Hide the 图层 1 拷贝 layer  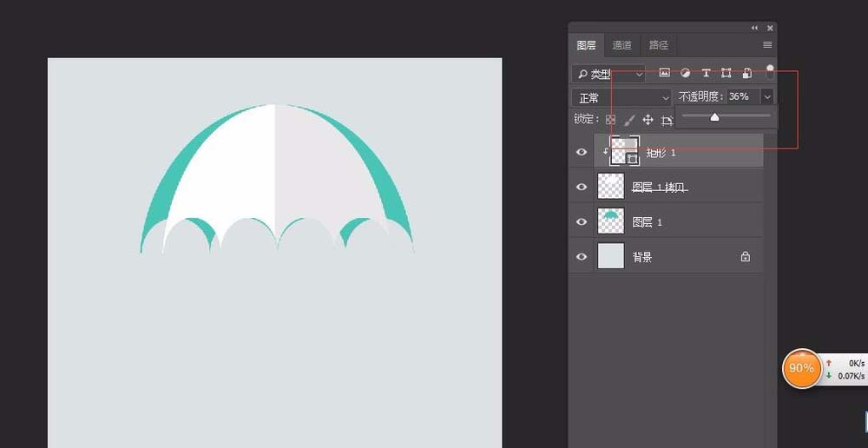[582, 187]
